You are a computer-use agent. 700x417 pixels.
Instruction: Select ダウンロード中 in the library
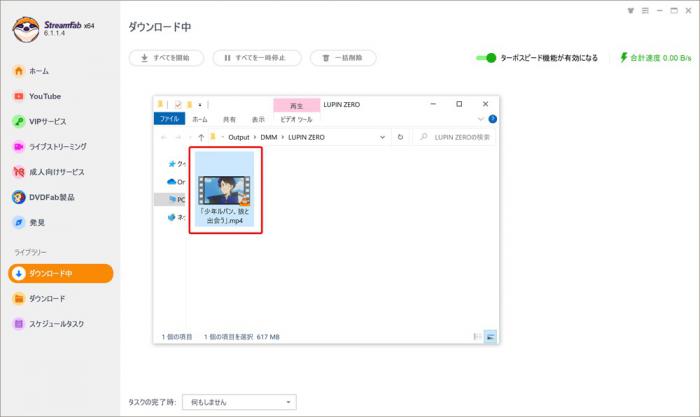pyautogui.click(x=61, y=273)
